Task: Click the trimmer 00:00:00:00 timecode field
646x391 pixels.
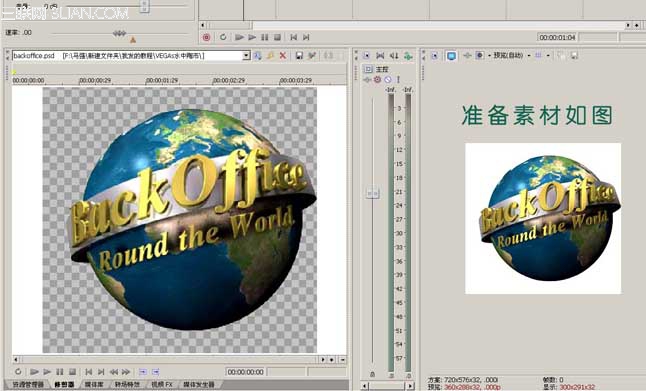Action: 246,372
